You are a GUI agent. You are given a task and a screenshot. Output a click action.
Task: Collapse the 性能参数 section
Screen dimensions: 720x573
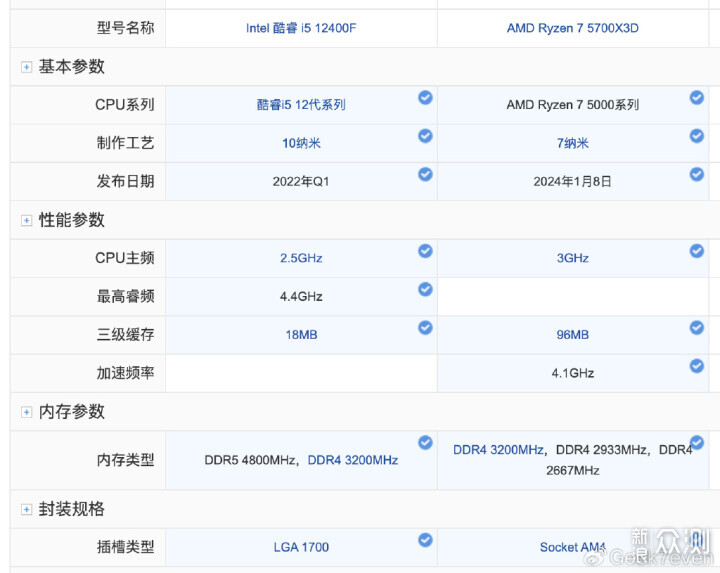(27, 220)
